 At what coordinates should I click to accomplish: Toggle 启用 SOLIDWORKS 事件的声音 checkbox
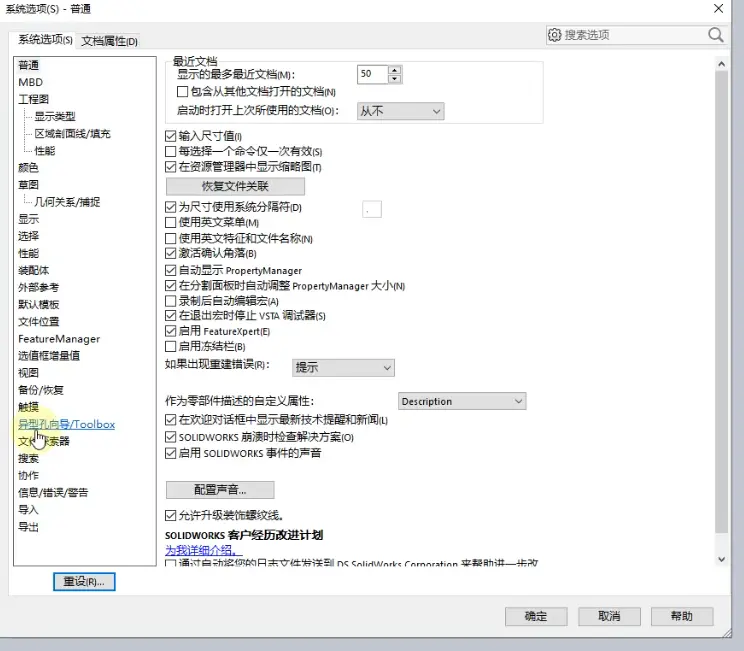pyautogui.click(x=170, y=453)
